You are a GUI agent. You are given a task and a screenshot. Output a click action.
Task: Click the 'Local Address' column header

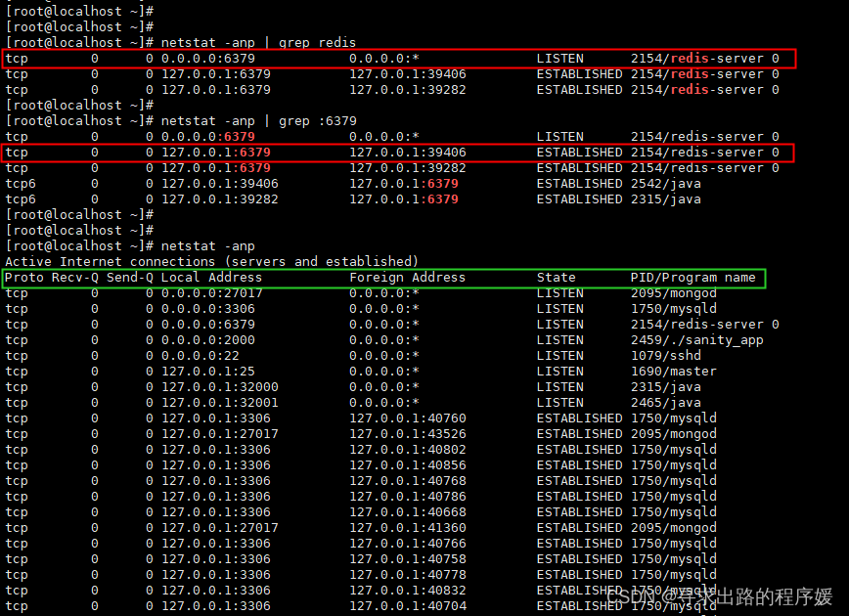click(211, 278)
